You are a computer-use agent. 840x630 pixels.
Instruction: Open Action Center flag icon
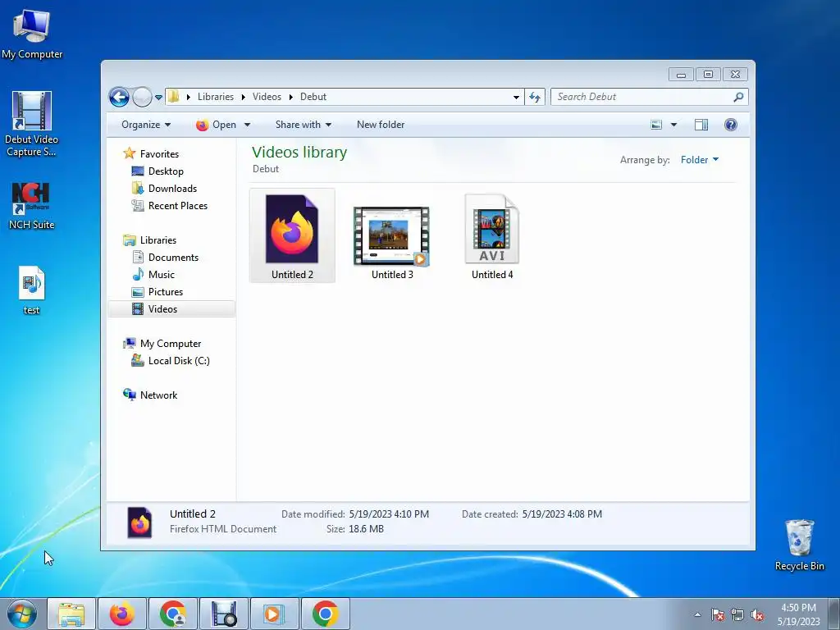click(718, 614)
